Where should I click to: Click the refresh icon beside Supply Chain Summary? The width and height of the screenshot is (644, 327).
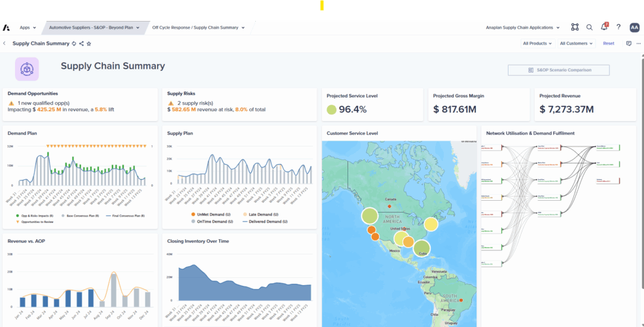74,43
